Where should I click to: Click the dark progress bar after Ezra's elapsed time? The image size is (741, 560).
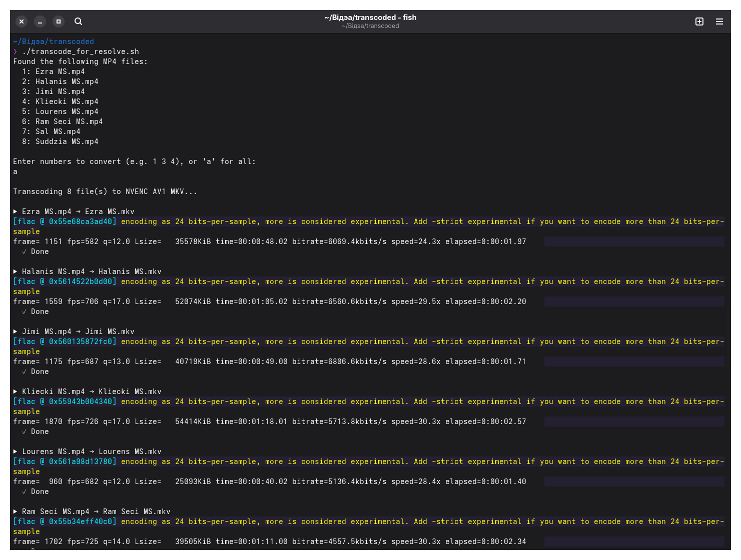point(634,241)
